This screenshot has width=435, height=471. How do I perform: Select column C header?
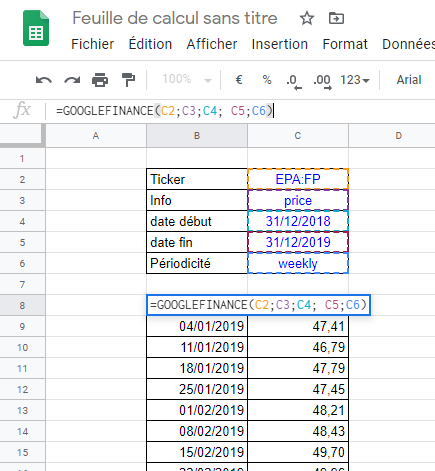coord(298,136)
